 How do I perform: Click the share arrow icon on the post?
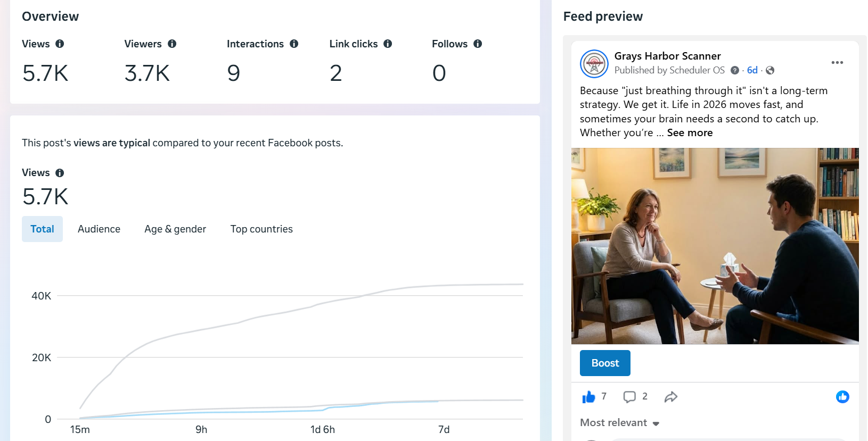671,397
